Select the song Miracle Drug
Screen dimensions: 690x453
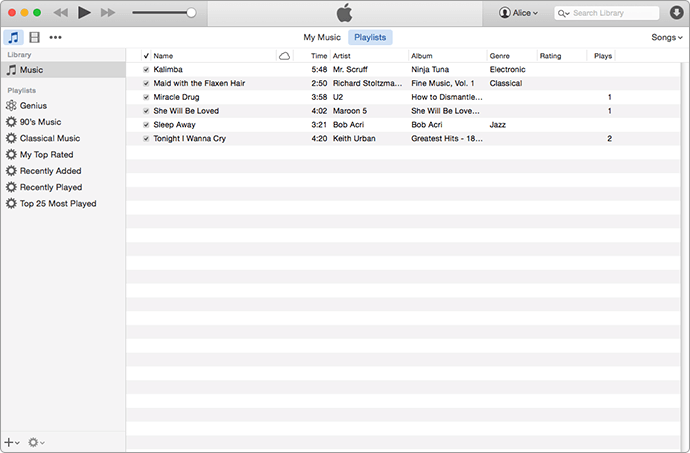point(176,97)
